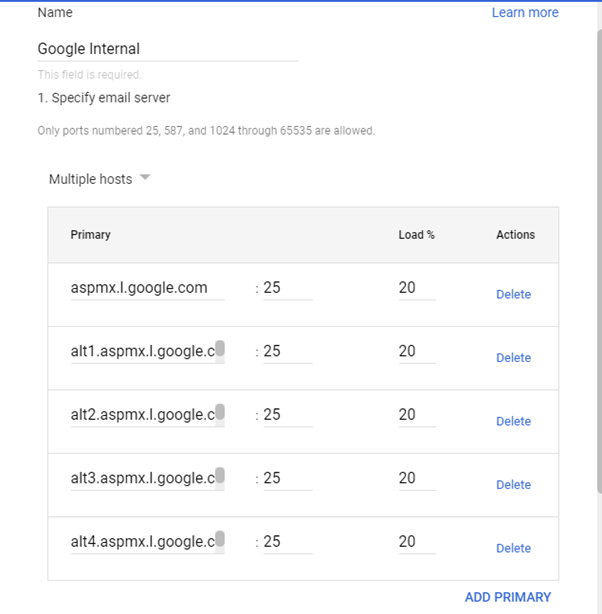Click the Load % field for alt1 host
The height and width of the screenshot is (614, 602).
click(x=415, y=351)
